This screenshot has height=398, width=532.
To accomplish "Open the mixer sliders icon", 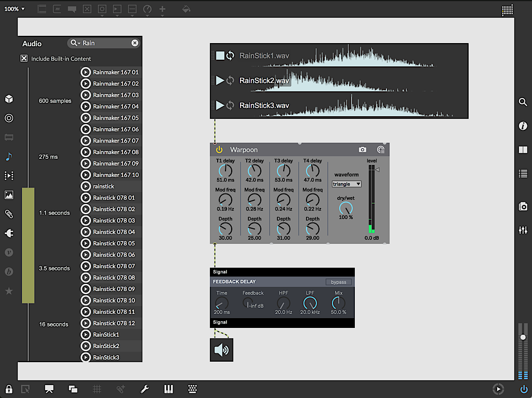I will tap(523, 230).
